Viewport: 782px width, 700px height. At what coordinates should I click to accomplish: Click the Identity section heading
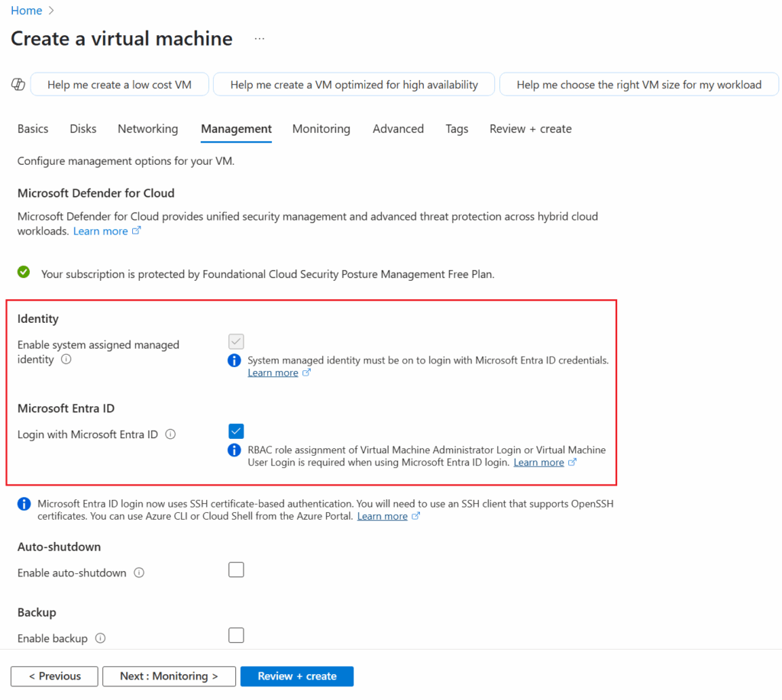point(38,318)
